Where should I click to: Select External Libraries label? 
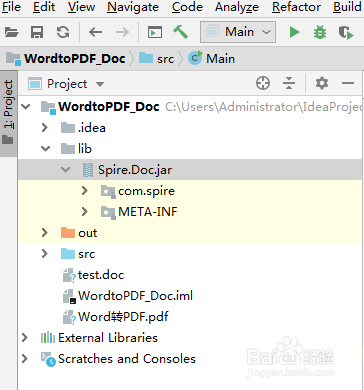point(108,338)
